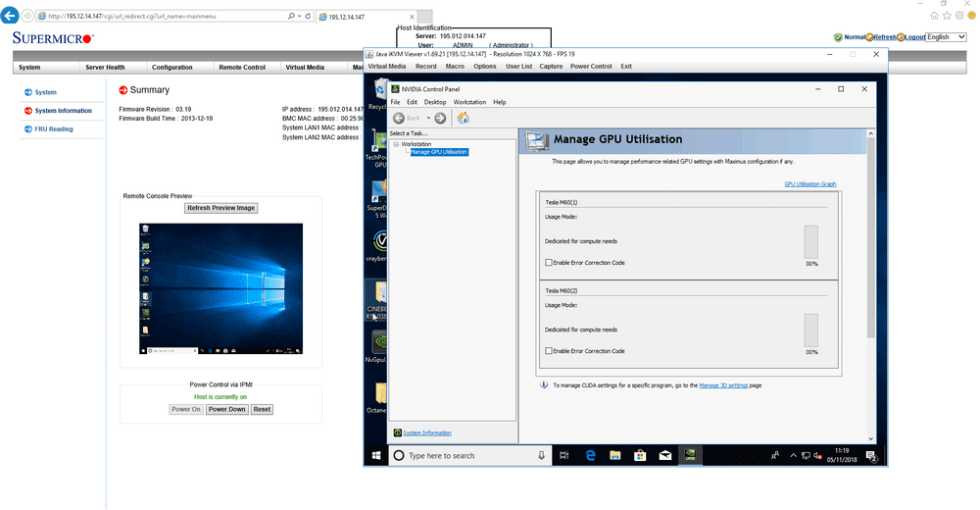This screenshot has width=980, height=510.
Task: Open the Mail app from taskbar
Action: click(x=665, y=455)
